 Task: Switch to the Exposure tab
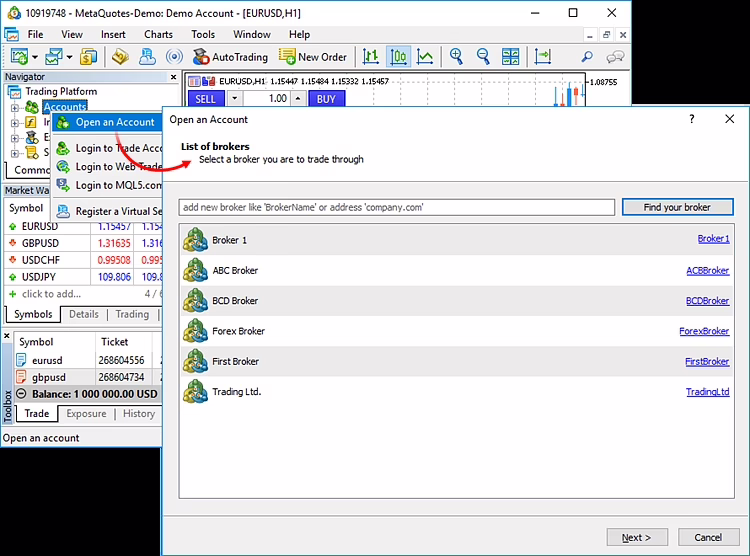(86, 414)
